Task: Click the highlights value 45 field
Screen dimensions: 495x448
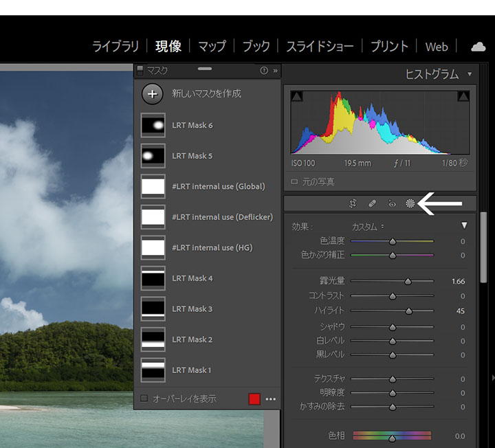Action: 460,311
